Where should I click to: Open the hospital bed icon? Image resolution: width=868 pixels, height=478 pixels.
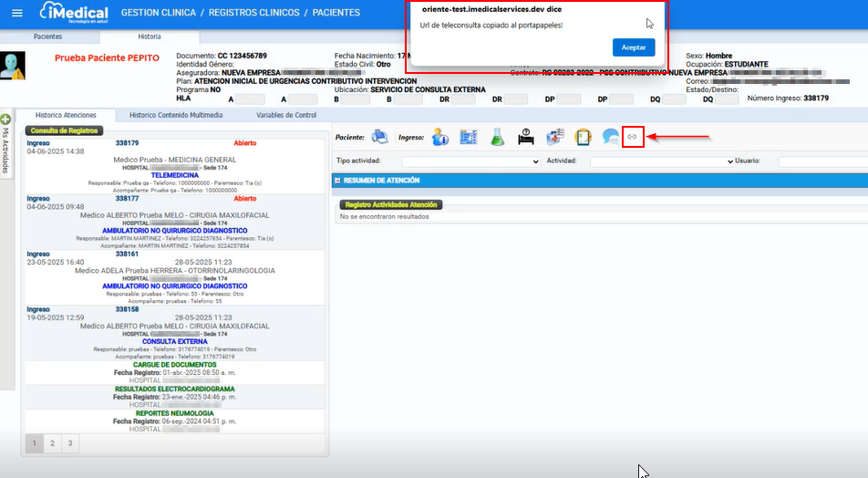[526, 137]
